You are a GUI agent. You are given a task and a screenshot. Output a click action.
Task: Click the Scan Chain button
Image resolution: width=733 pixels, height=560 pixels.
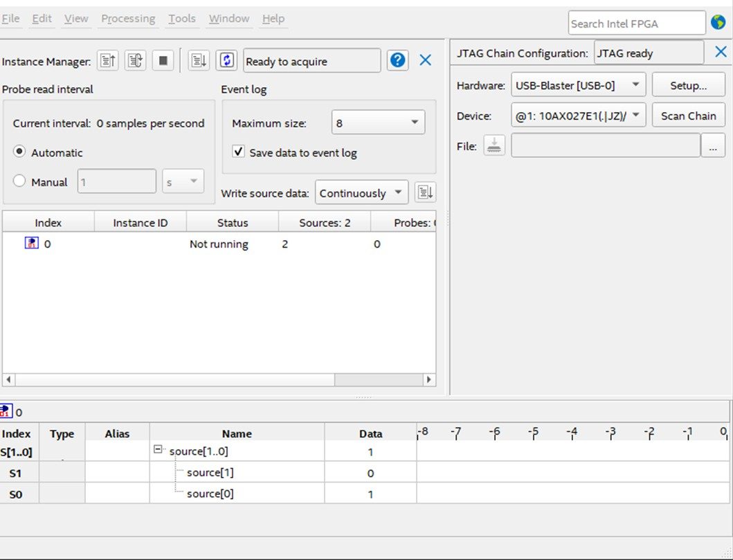tap(688, 116)
